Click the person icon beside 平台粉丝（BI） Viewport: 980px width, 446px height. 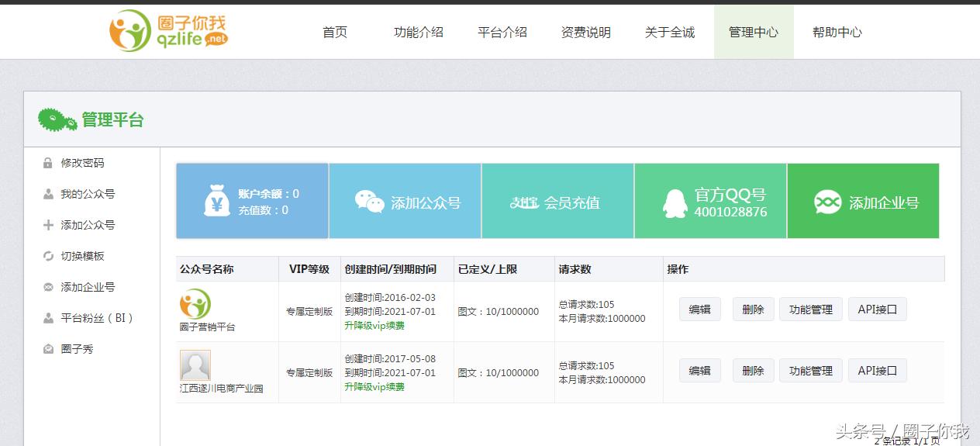coord(48,318)
